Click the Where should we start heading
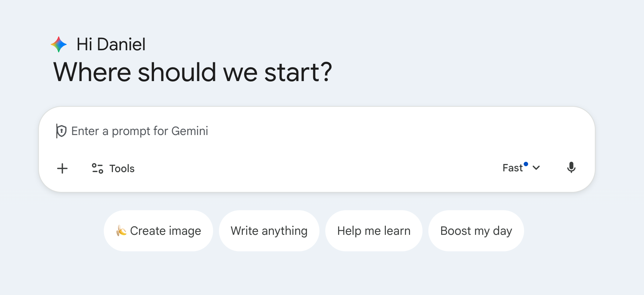Viewport: 644px width, 295px height. point(193,72)
